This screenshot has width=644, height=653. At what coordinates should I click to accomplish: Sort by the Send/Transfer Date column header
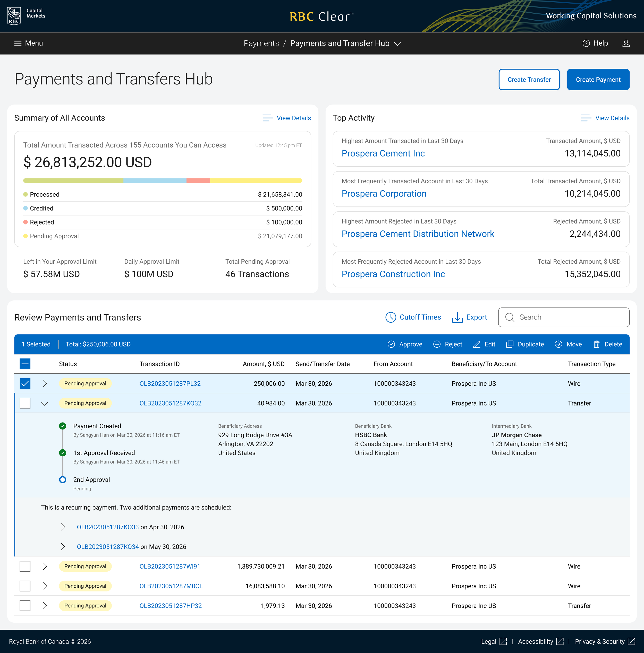[x=322, y=364]
